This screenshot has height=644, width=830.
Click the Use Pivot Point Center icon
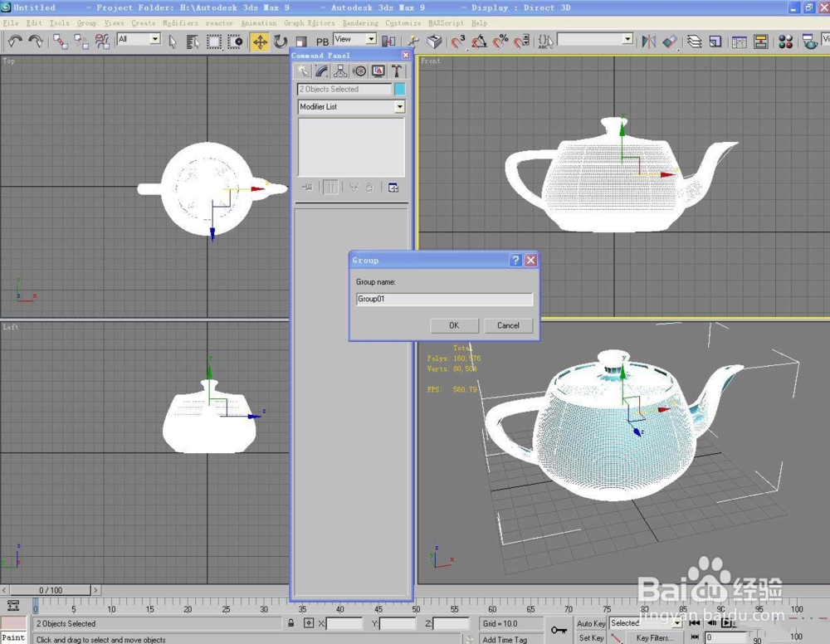point(389,41)
